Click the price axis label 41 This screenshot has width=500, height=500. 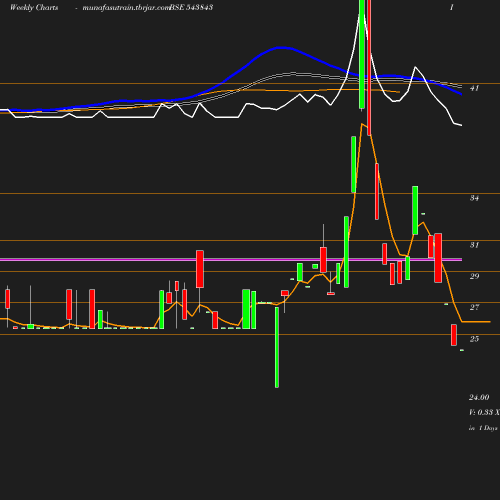(474, 88)
